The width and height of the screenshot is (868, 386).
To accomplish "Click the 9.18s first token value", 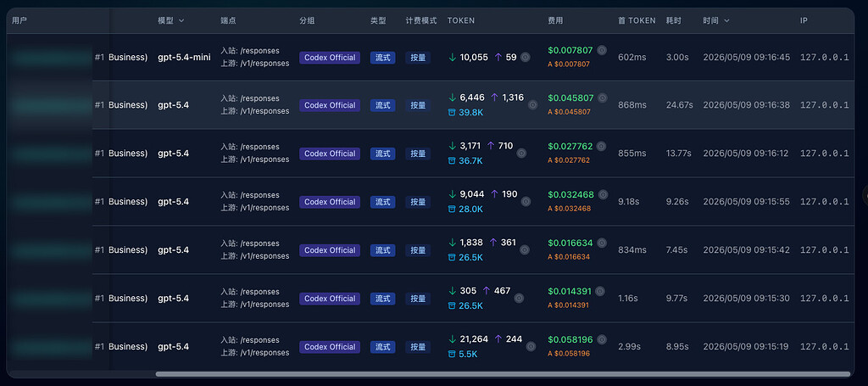I will (628, 202).
